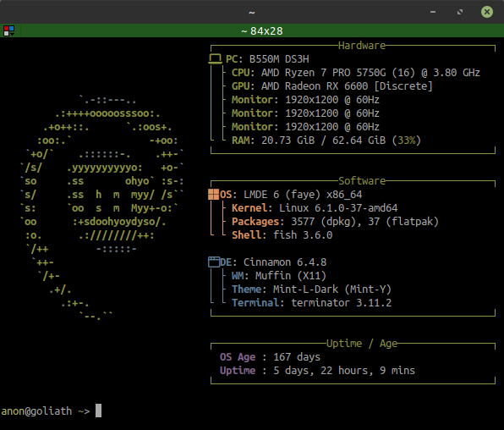Image resolution: width=504 pixels, height=430 pixels.
Task: Click the theme text "Mint-L-Dark (Mint-Y)"
Action: [332, 289]
